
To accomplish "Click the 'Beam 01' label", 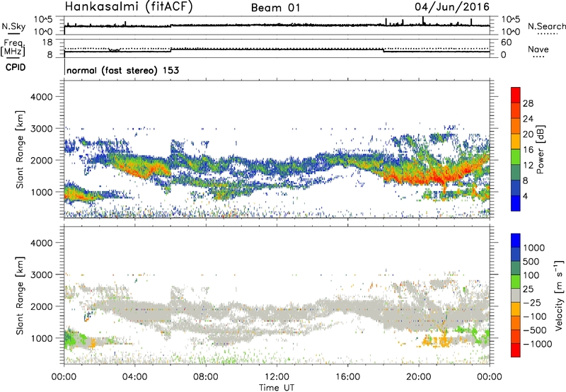I will click(x=275, y=8).
